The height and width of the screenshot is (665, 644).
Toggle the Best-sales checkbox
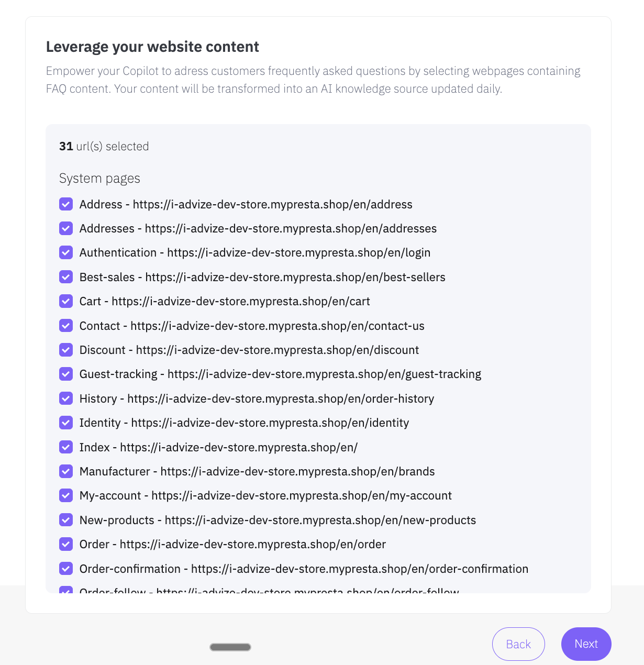tap(66, 277)
